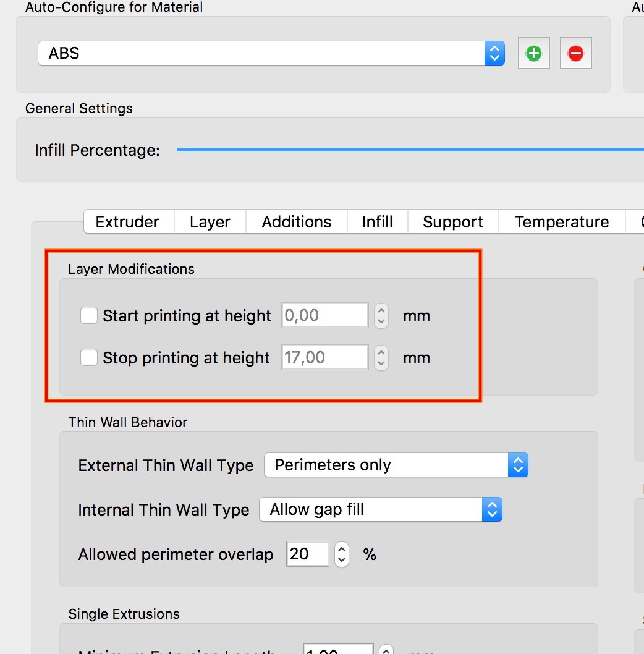Image resolution: width=644 pixels, height=654 pixels.
Task: Increase Allowed perimeter overlap with stepper
Action: pyautogui.click(x=342, y=549)
